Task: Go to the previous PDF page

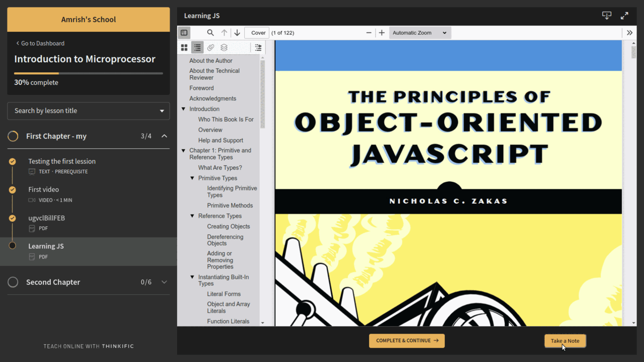Action: [x=224, y=33]
